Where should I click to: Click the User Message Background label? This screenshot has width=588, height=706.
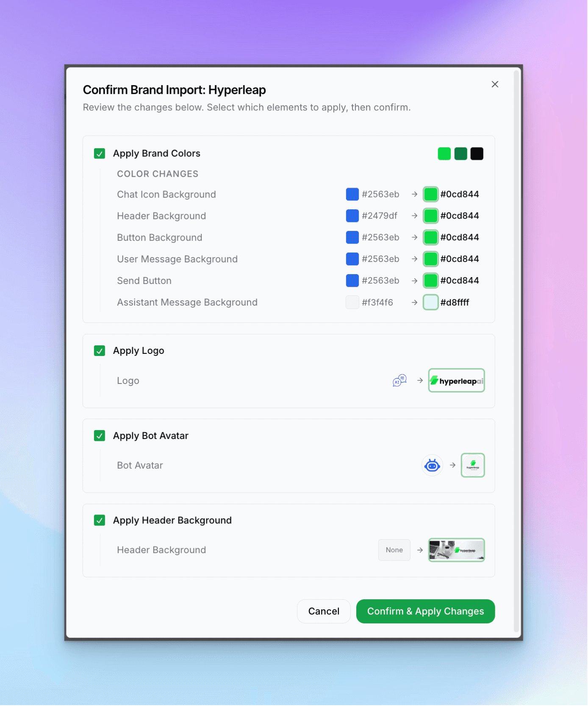177,259
